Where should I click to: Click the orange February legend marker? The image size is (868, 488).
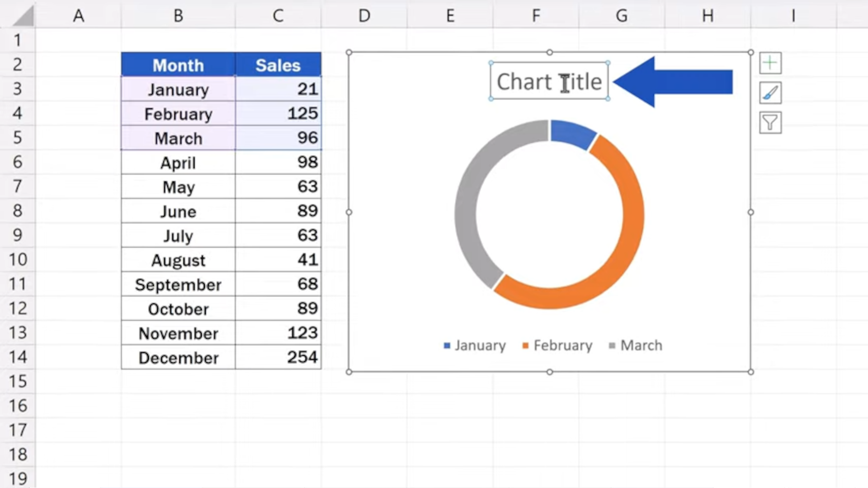pos(525,346)
